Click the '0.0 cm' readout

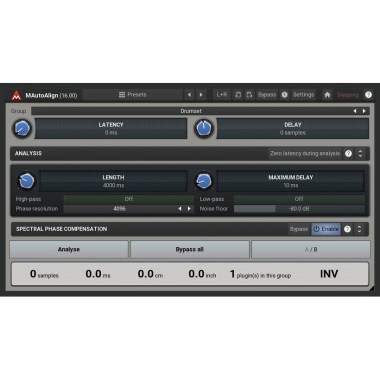tap(150, 274)
